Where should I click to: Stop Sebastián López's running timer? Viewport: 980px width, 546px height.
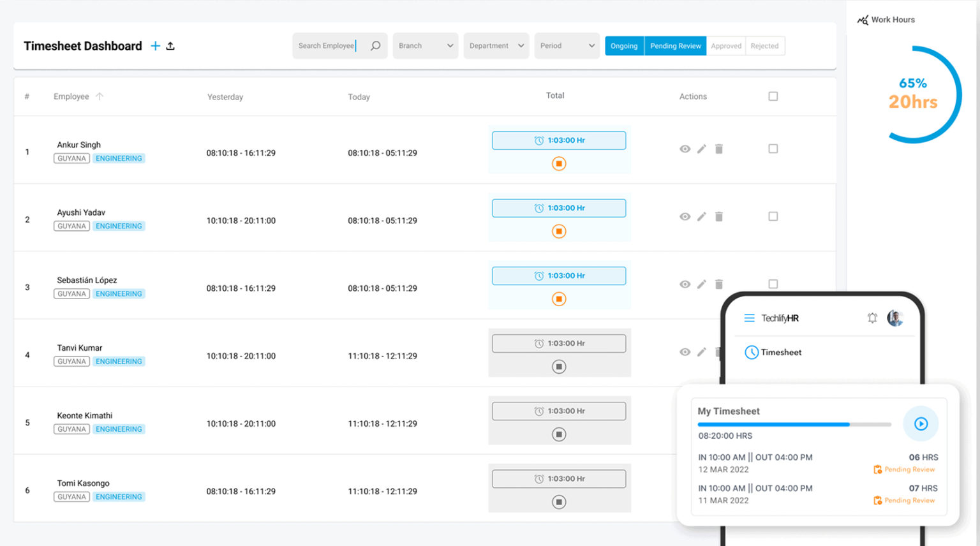(x=559, y=299)
